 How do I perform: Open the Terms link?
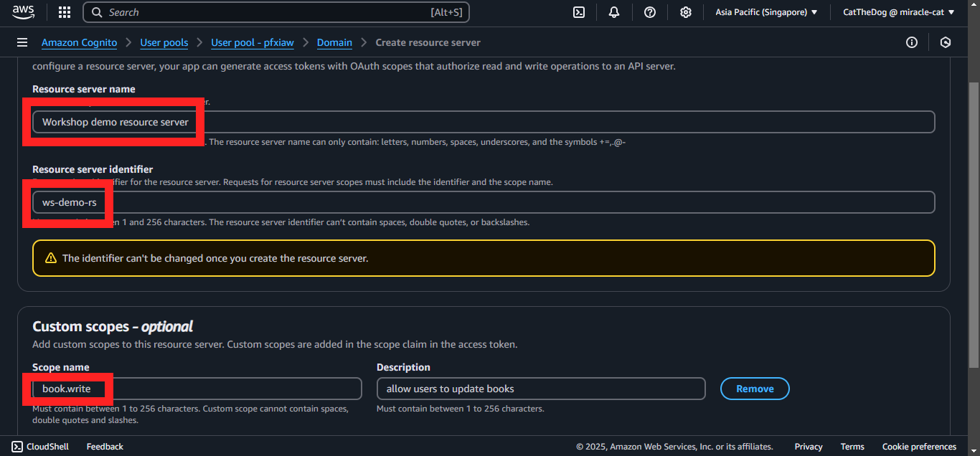point(852,447)
